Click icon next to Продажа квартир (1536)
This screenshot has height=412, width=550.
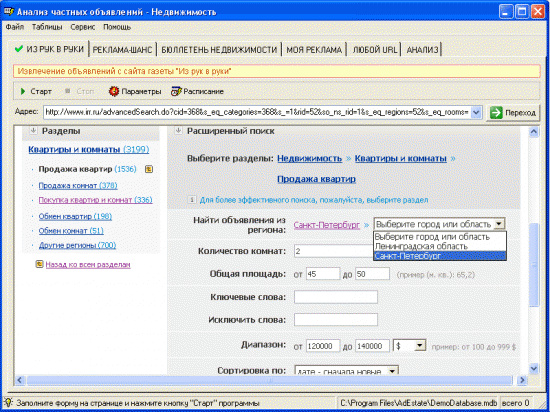pos(149,169)
